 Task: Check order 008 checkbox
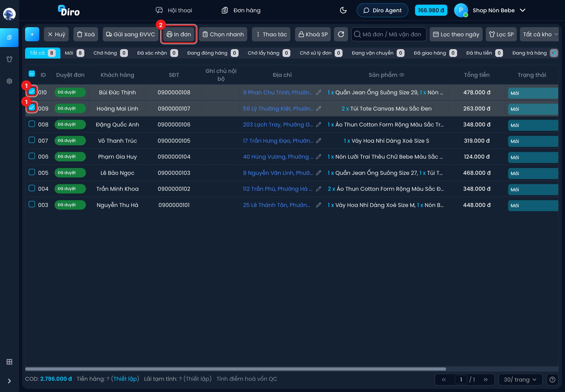pyautogui.click(x=32, y=124)
